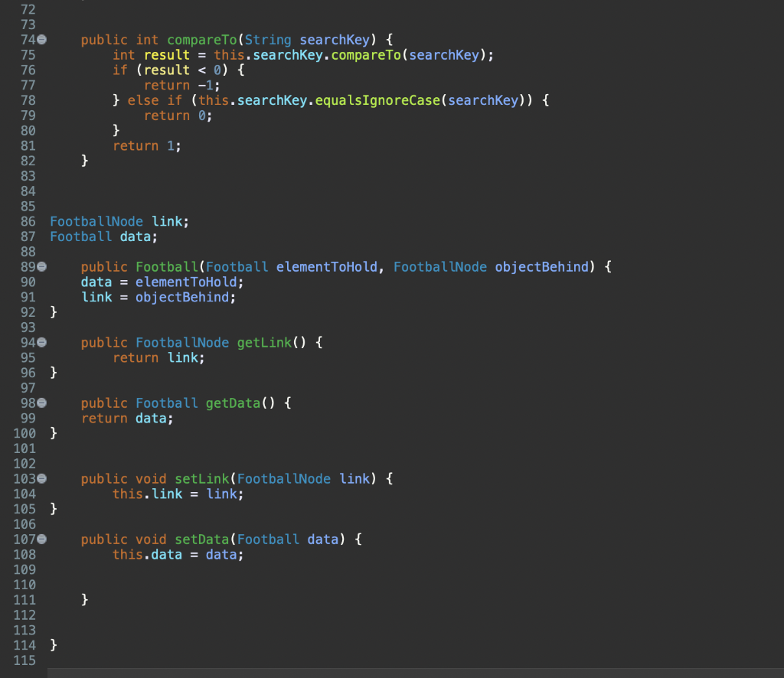Screen dimensions: 784x678
Task: Click the 'result' variable on line 75
Action: [x=167, y=55]
